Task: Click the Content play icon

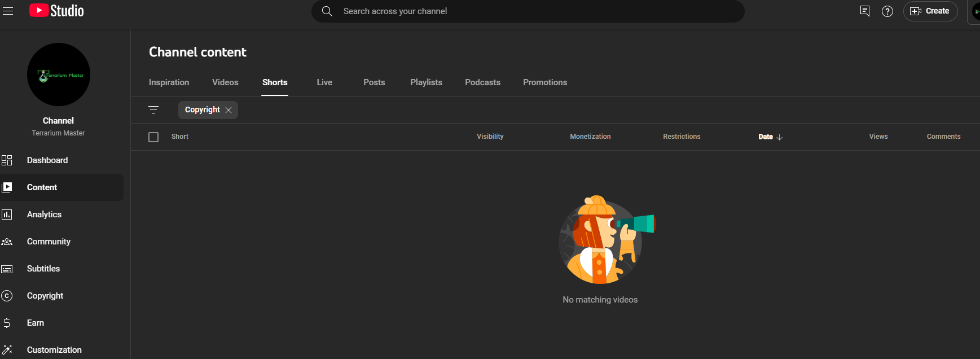Action: (7, 187)
